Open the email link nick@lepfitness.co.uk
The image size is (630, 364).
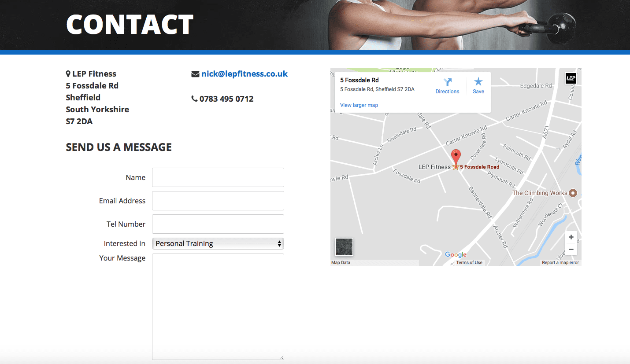pyautogui.click(x=245, y=74)
